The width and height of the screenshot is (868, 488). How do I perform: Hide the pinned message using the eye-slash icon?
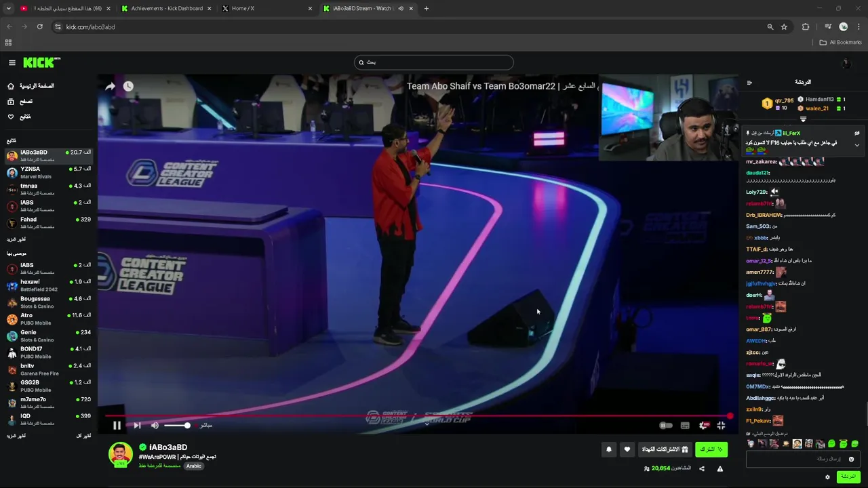856,134
